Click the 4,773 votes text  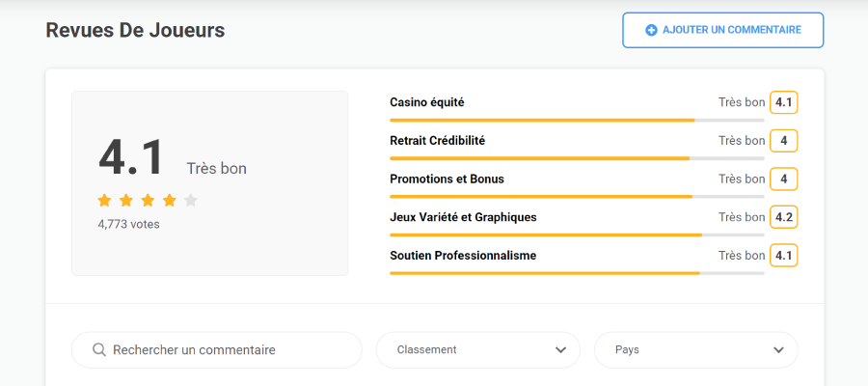tap(128, 224)
